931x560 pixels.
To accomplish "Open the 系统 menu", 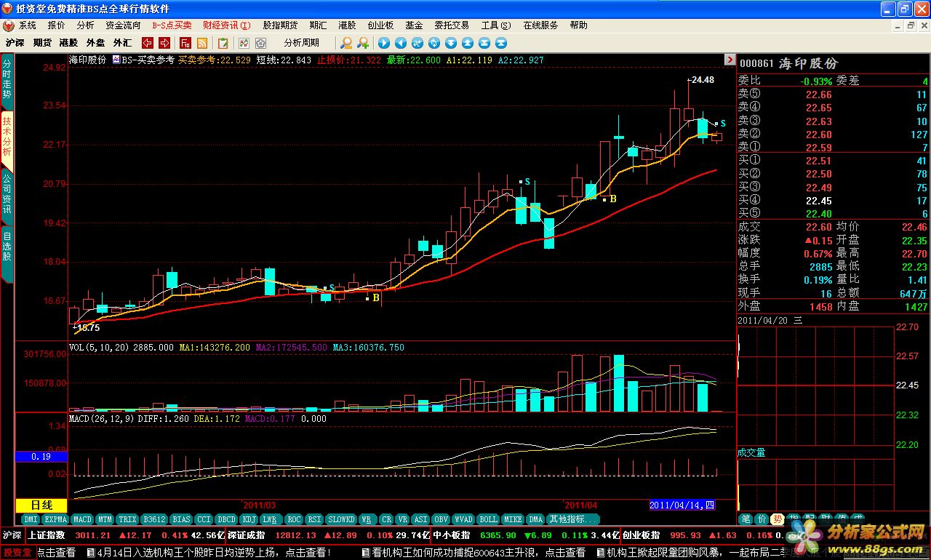I will (28, 25).
